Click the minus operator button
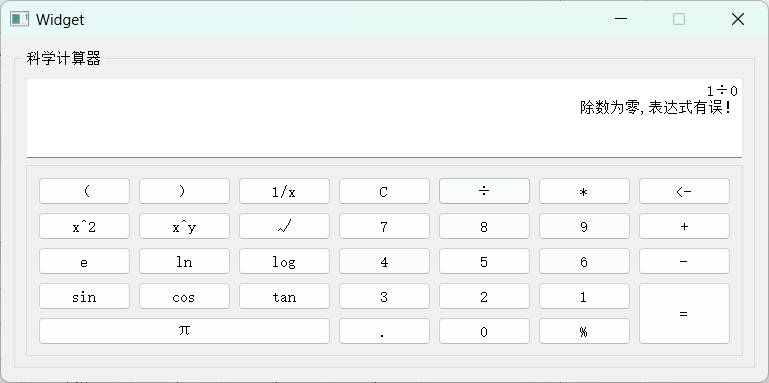 point(684,261)
